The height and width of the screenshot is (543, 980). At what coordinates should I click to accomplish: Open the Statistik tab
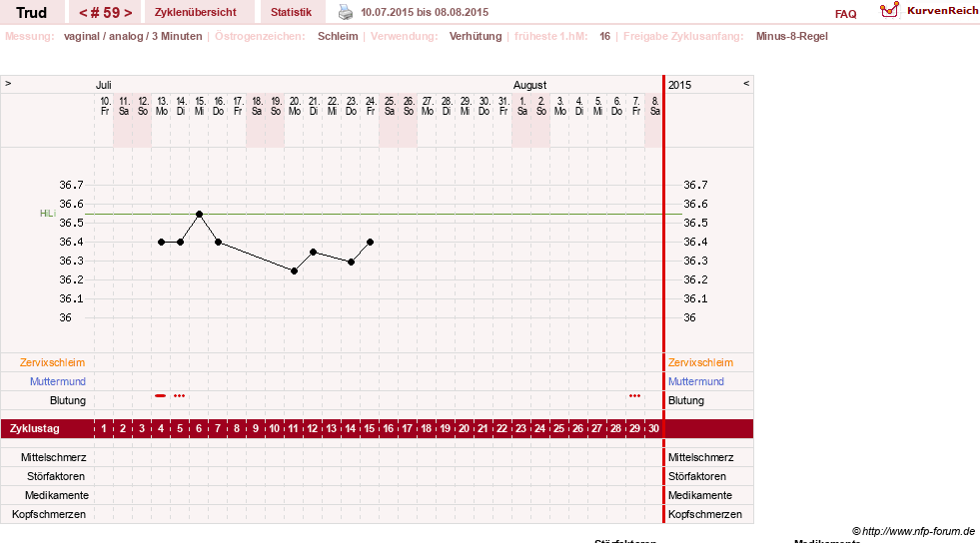292,13
